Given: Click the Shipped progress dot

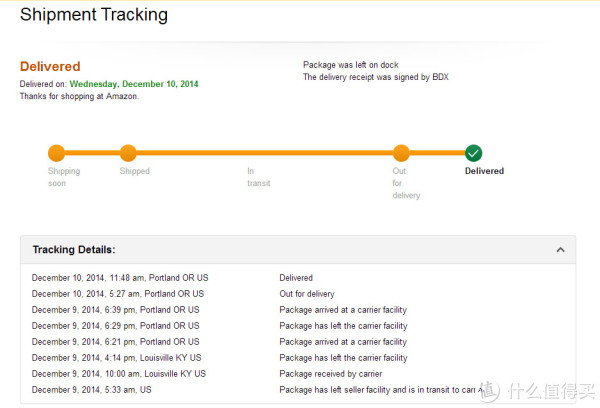Looking at the screenshot, I should [x=128, y=153].
